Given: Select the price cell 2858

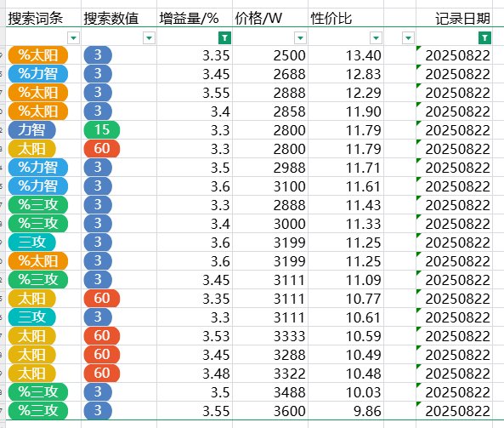Looking at the screenshot, I should (x=270, y=111).
